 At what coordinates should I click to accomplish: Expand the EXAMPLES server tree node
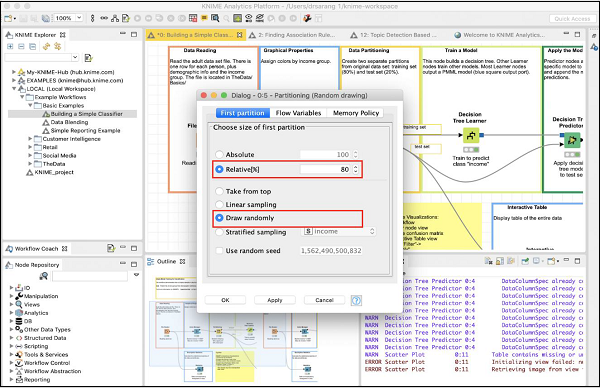pos(14,80)
